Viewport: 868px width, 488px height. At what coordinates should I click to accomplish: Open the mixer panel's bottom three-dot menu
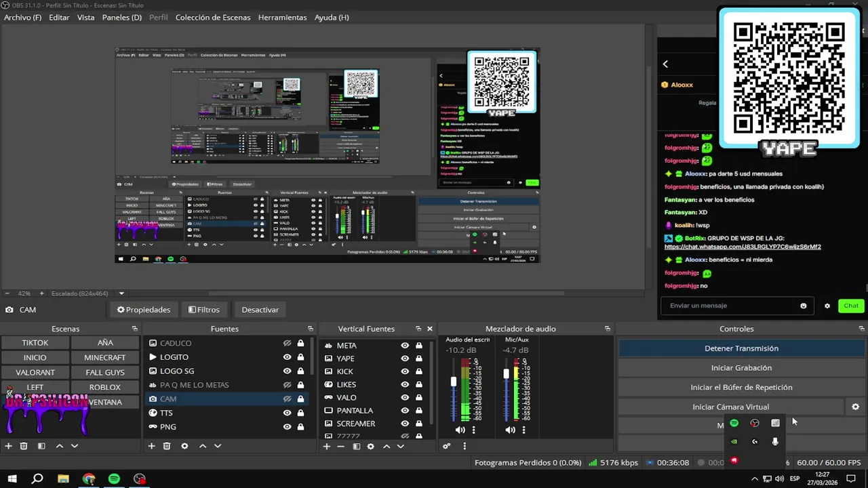465,446
